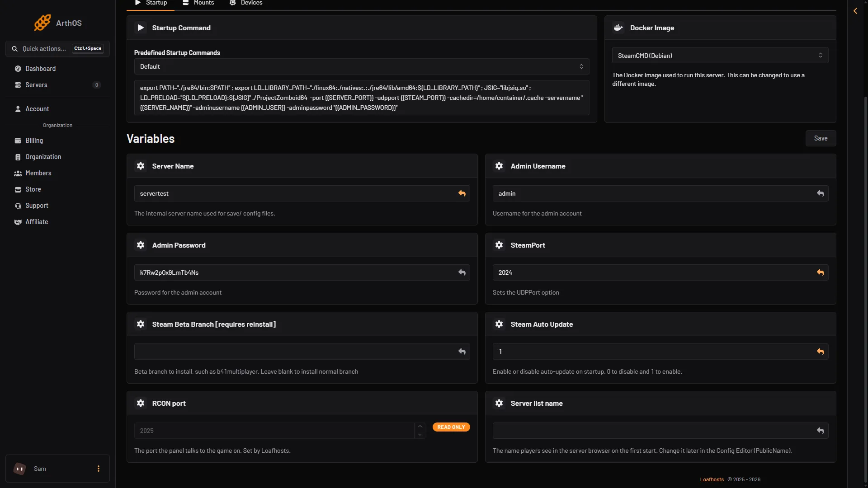Reset the Admin Username field value

coord(820,193)
